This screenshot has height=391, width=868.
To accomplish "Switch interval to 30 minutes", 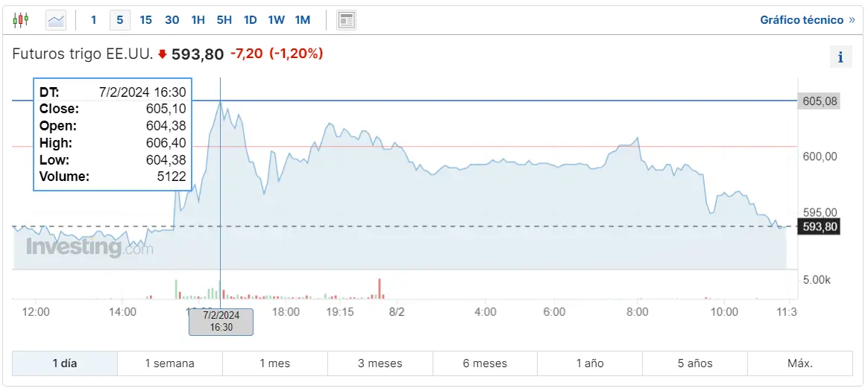I will coord(172,20).
